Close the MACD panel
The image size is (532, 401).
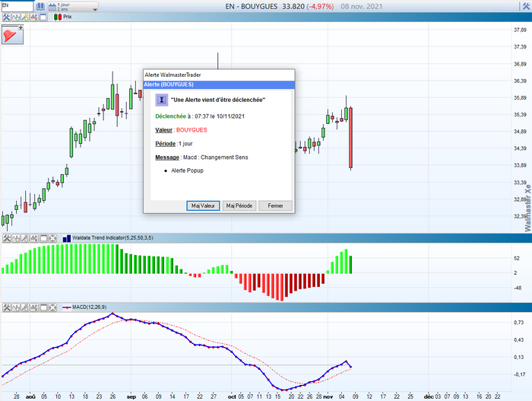pyautogui.click(x=52, y=307)
